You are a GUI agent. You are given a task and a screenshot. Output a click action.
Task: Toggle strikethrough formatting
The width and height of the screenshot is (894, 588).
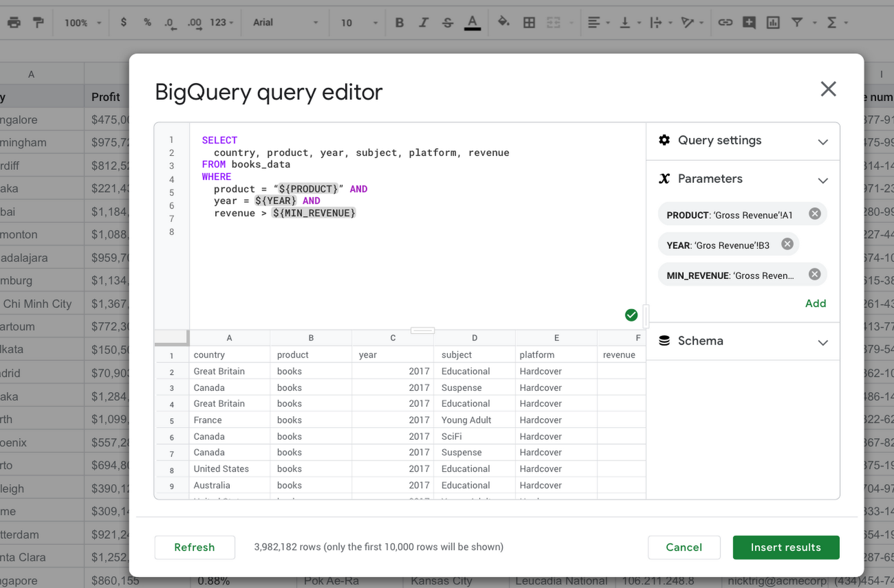click(448, 23)
